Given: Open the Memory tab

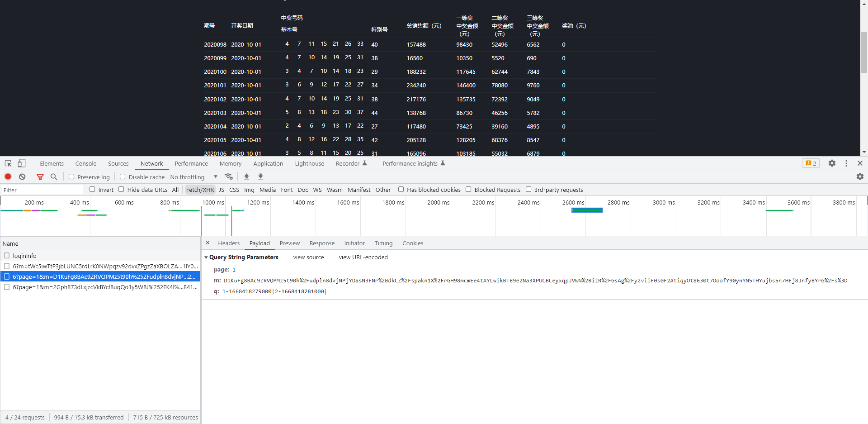Looking at the screenshot, I should tap(231, 163).
